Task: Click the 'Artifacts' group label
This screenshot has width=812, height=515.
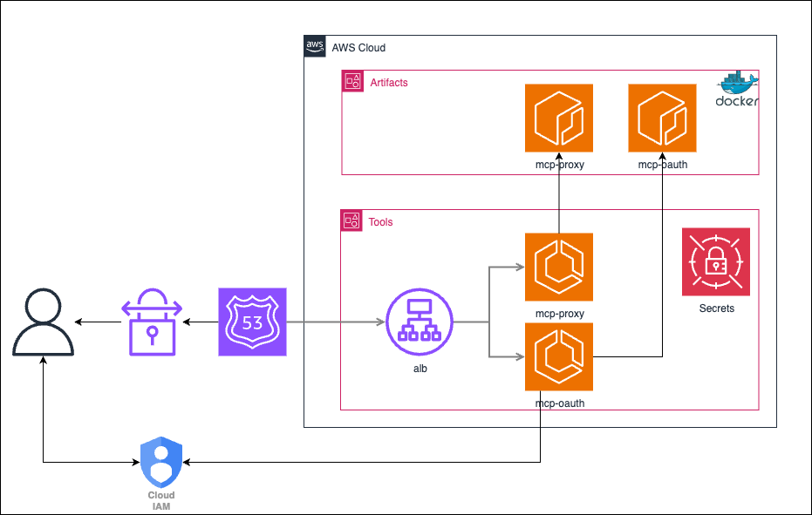Action: [389, 82]
